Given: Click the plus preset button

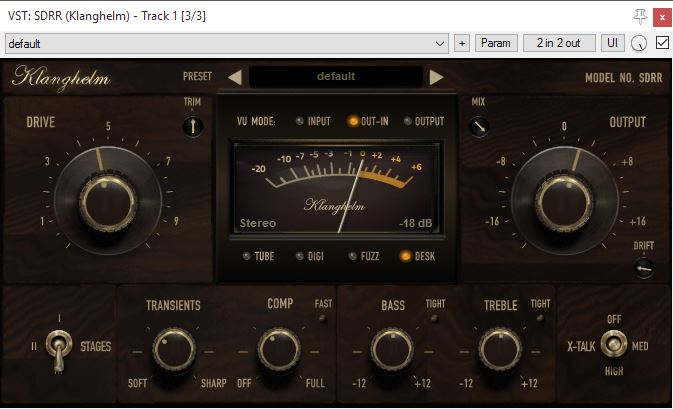Looking at the screenshot, I should click(462, 43).
